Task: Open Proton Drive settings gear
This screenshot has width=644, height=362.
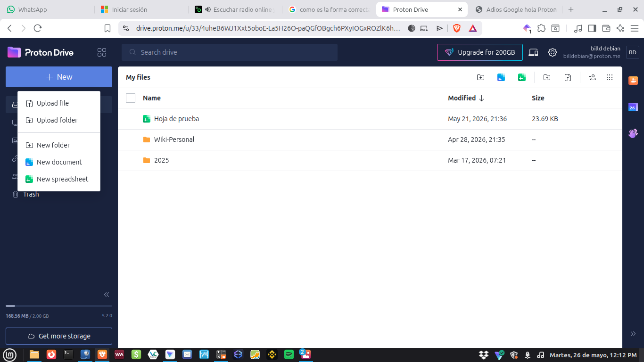Action: 553,52
